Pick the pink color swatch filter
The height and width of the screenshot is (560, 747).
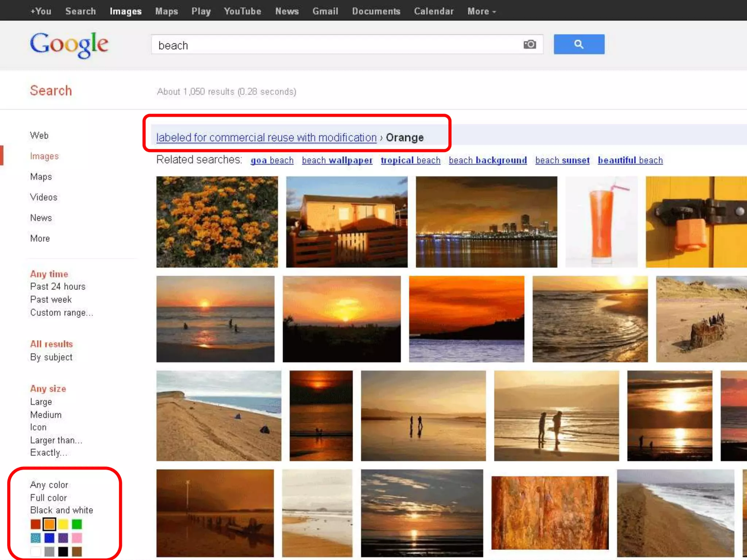[77, 538]
